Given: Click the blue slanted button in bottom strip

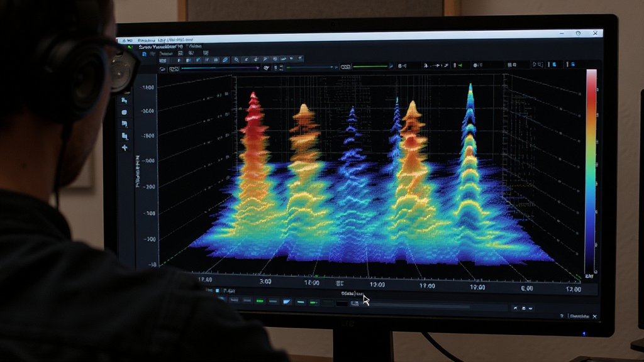Looking at the screenshot, I should [x=287, y=301].
